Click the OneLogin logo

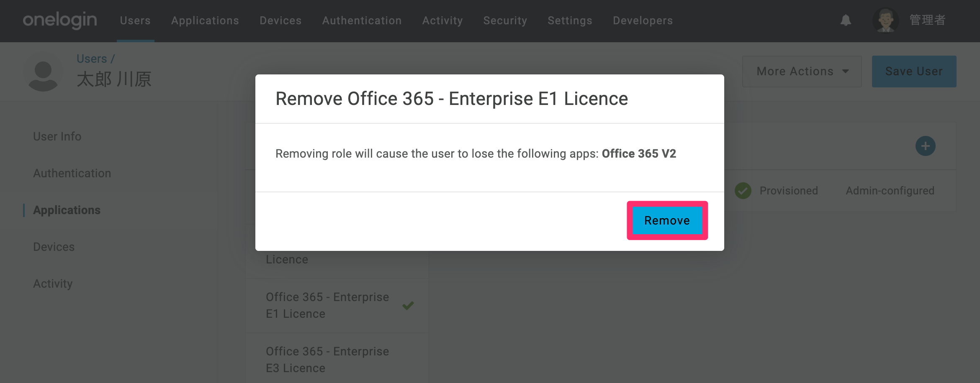[60, 20]
